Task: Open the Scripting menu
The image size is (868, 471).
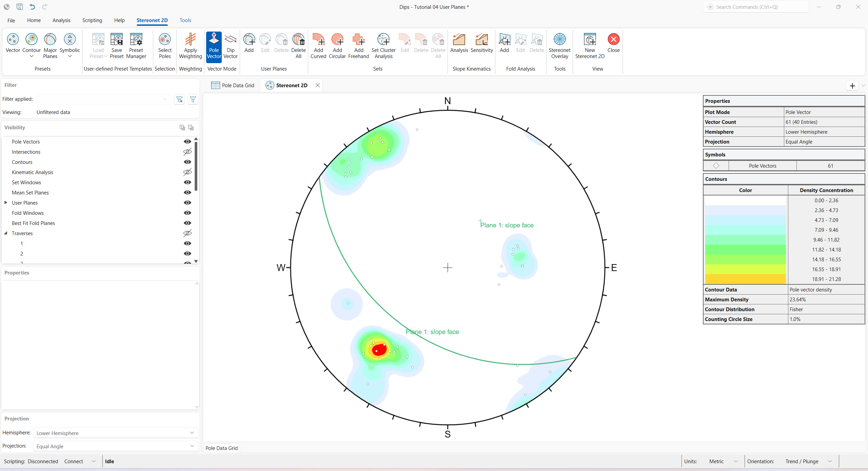Action: point(92,20)
